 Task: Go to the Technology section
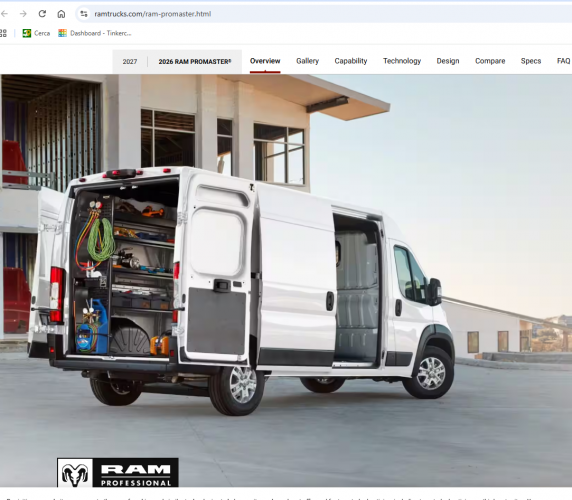point(402,61)
